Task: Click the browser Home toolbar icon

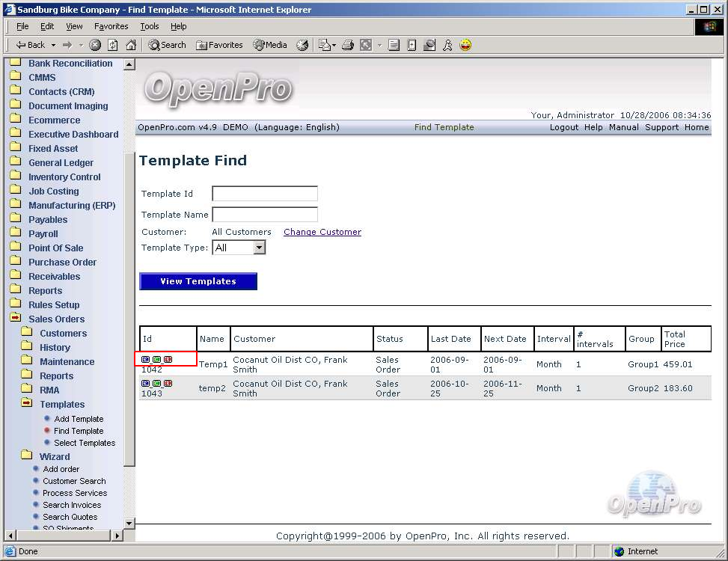Action: click(x=131, y=45)
